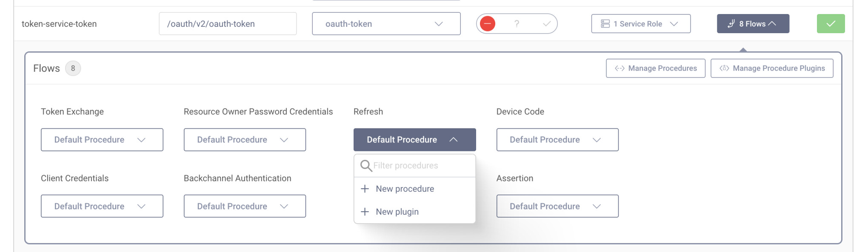Expand the Token Exchange procedure dropdown
The height and width of the screenshot is (252, 868).
point(102,140)
